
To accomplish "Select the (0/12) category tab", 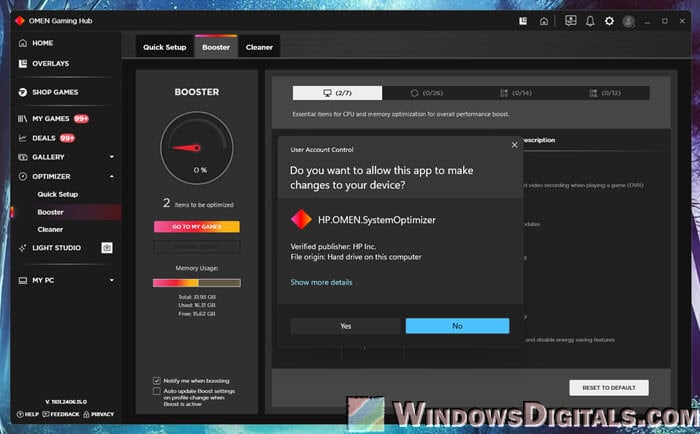I will (605, 93).
